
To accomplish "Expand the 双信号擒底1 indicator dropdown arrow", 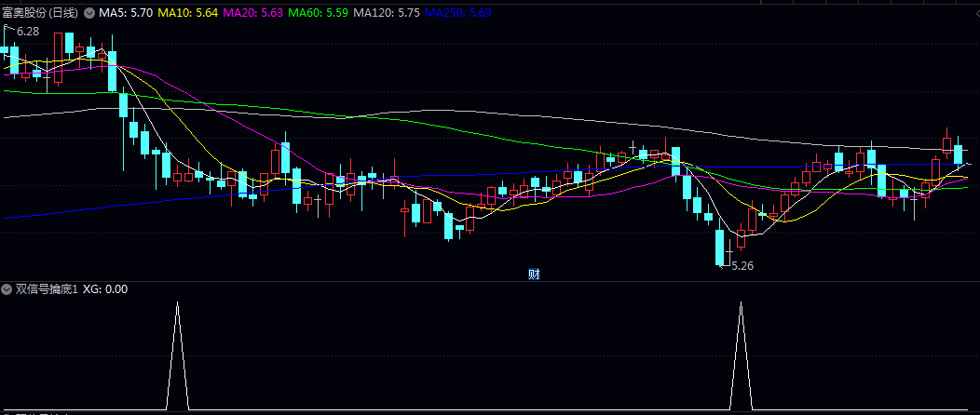I will point(7,289).
